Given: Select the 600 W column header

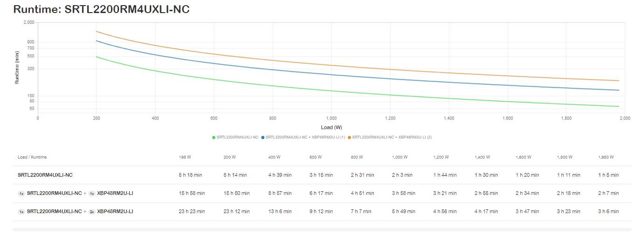Looking at the screenshot, I should (315, 157).
